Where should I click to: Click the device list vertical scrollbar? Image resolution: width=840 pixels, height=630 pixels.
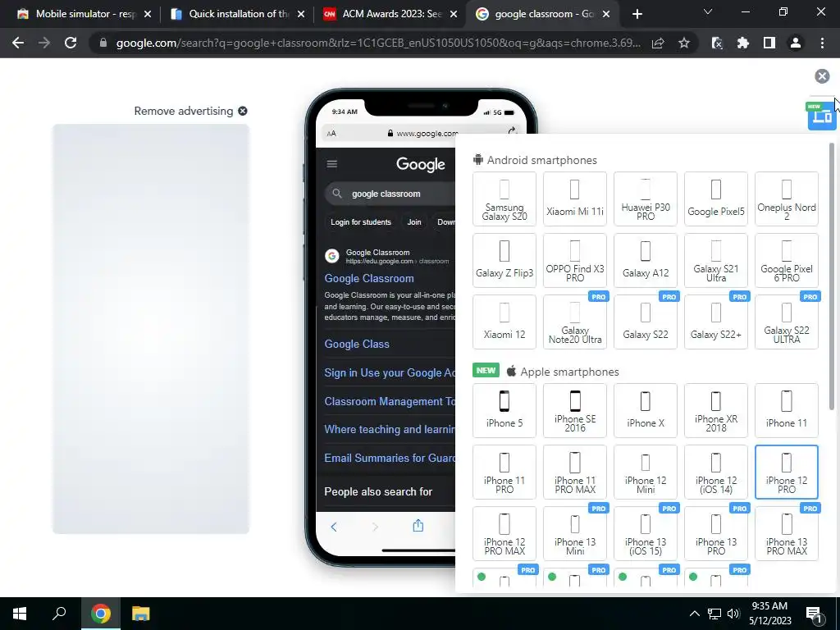(x=832, y=276)
